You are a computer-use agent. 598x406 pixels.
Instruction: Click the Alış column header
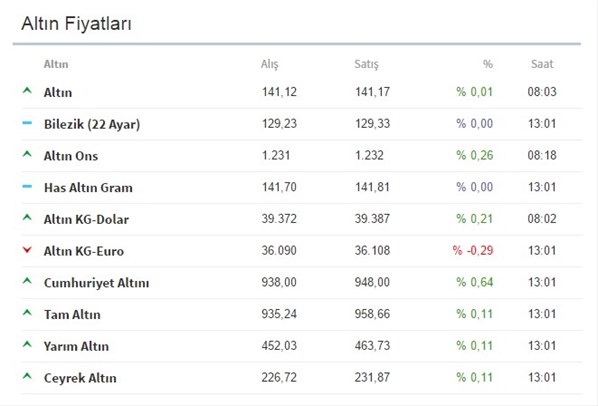pos(270,64)
